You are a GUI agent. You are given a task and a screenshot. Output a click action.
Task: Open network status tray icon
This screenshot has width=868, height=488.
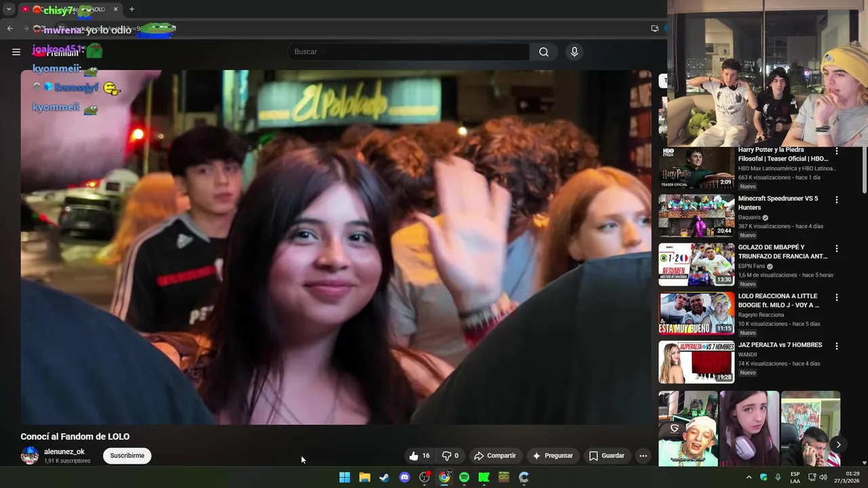812,477
